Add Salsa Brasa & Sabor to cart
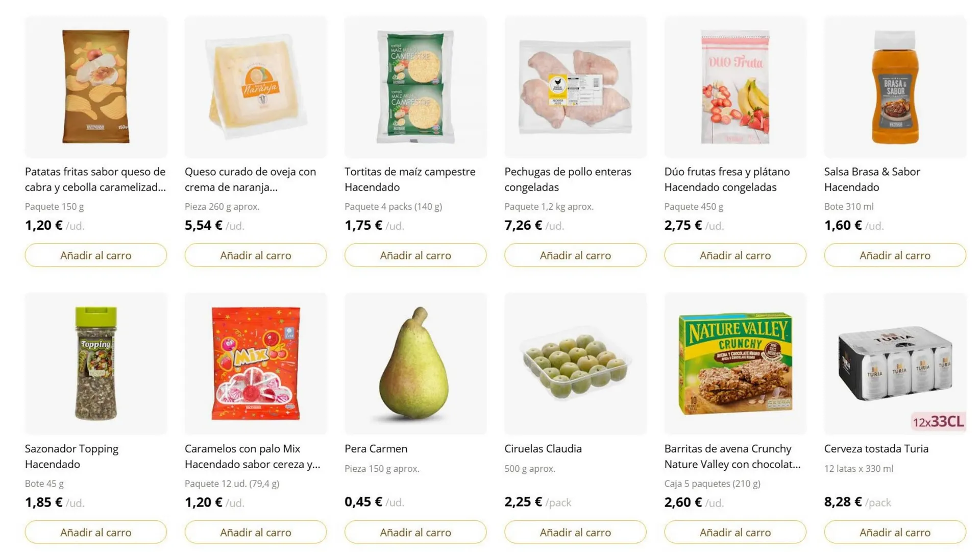Viewport: 980px width, 552px height. click(895, 255)
